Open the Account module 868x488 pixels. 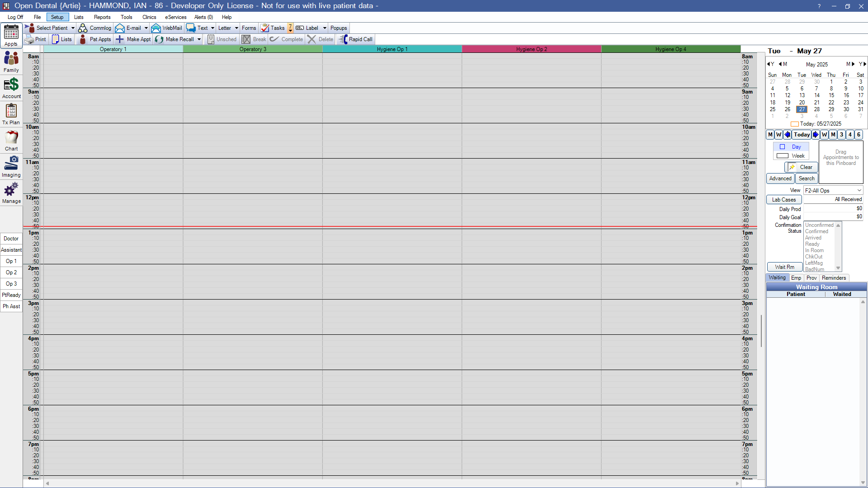[11, 88]
